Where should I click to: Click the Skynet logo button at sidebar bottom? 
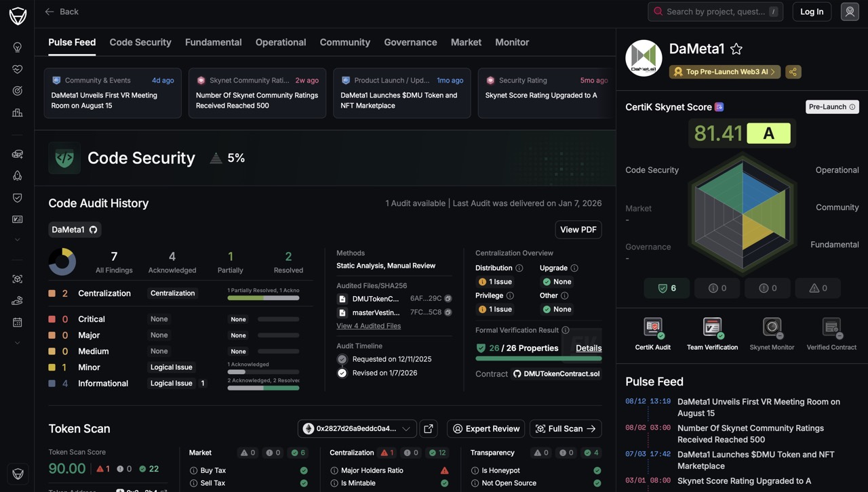pyautogui.click(x=18, y=474)
